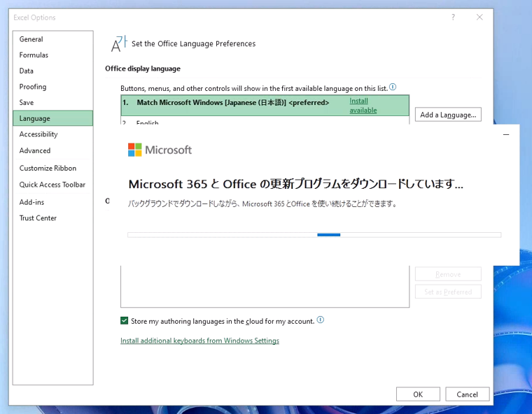Click the Cancel button
Screen dimensions: 532x414
(x=467, y=394)
